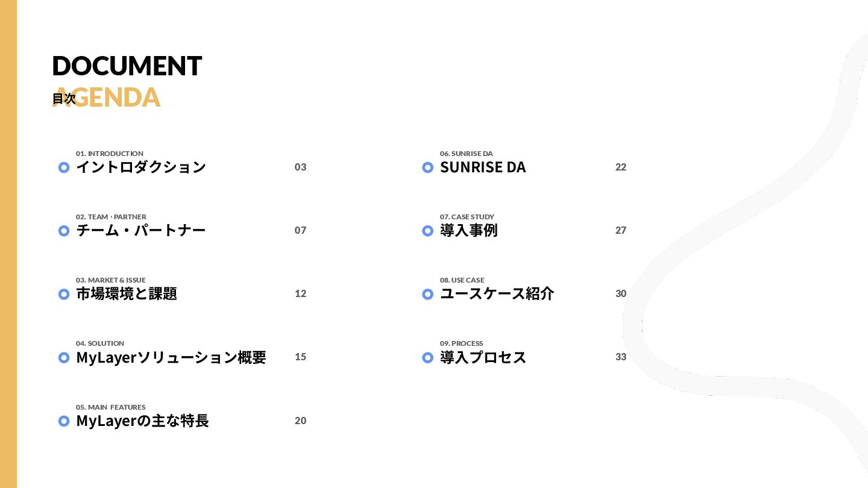Click the blue bullet beside イントロダクション
Screen dimensions: 868x488
coord(64,167)
